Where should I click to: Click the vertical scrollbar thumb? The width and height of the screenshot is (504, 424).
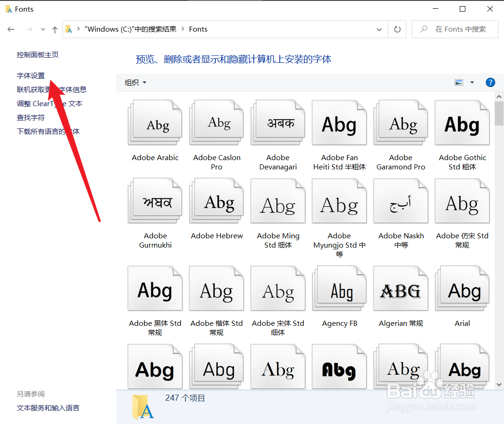(x=499, y=114)
